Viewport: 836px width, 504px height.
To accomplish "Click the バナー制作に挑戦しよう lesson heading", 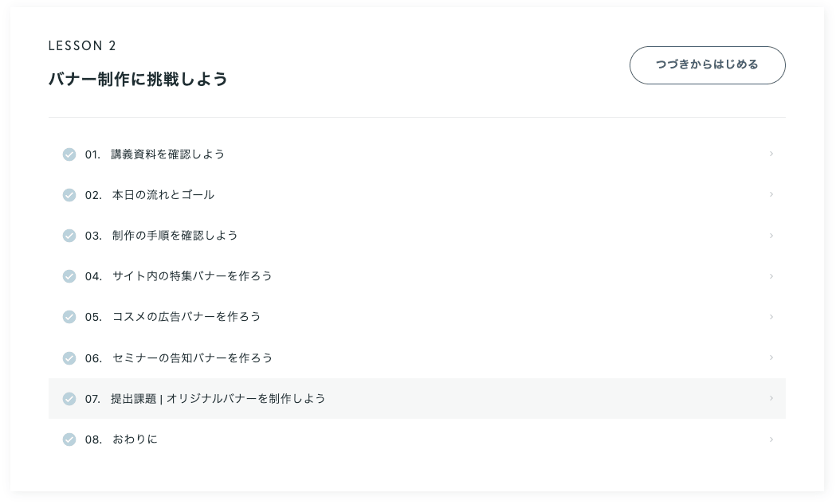I will pyautogui.click(x=138, y=79).
